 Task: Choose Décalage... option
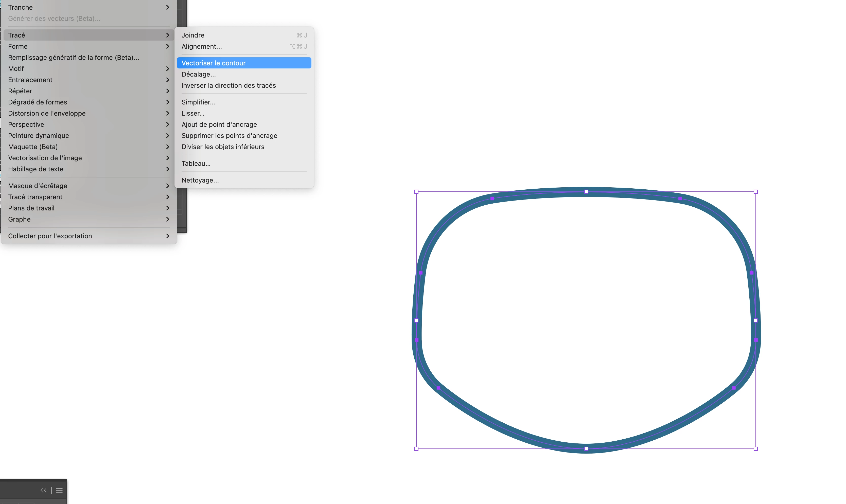point(198,74)
